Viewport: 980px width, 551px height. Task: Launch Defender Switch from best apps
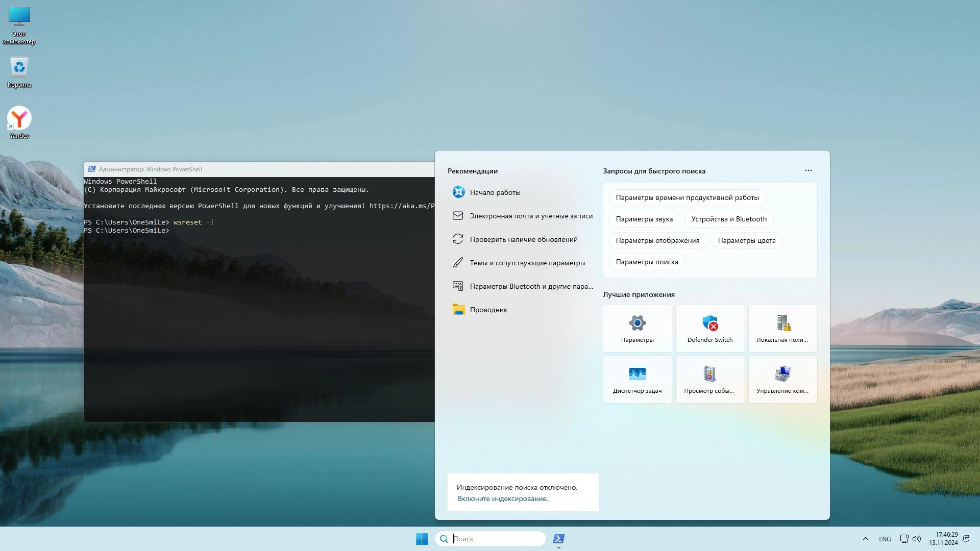[710, 328]
